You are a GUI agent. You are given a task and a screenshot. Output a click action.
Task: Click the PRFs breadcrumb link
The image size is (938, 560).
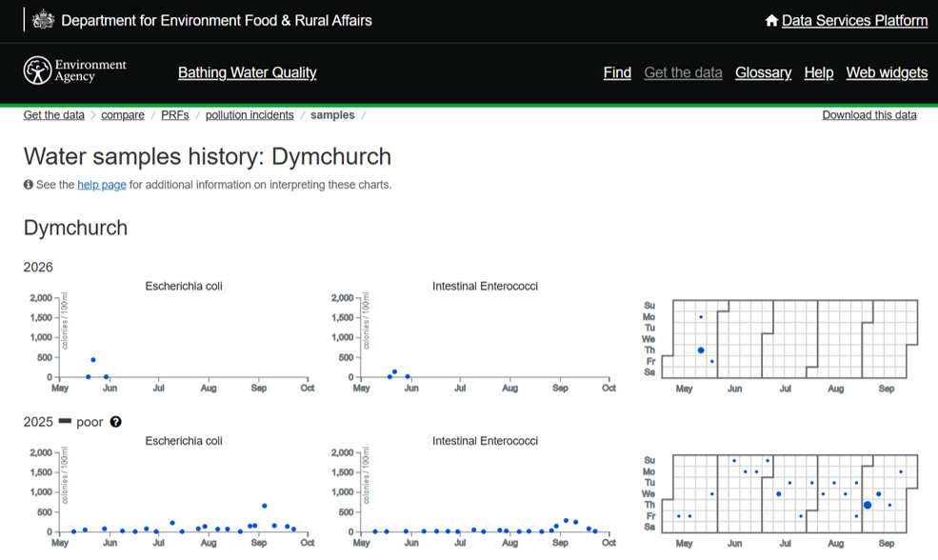coord(174,115)
